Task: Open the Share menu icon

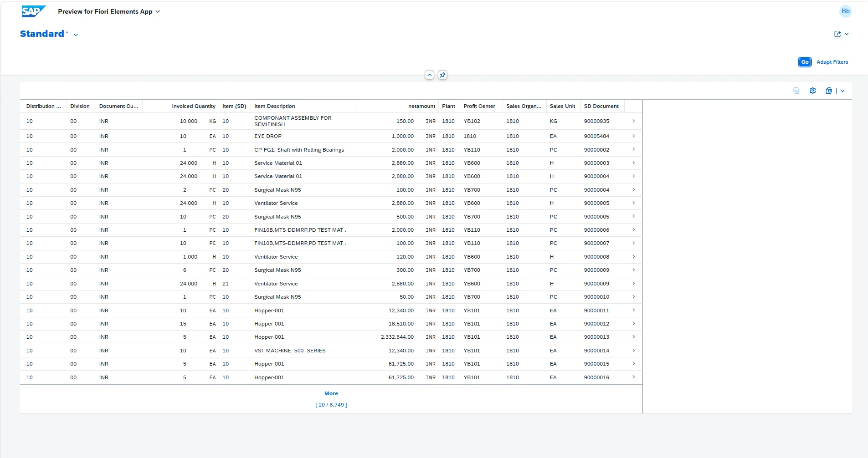Action: [x=837, y=34]
